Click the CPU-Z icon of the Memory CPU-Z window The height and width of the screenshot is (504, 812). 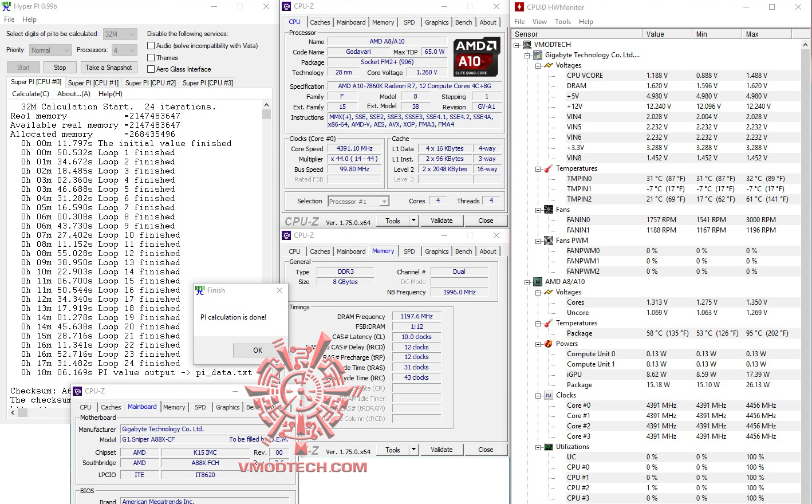[286, 235]
